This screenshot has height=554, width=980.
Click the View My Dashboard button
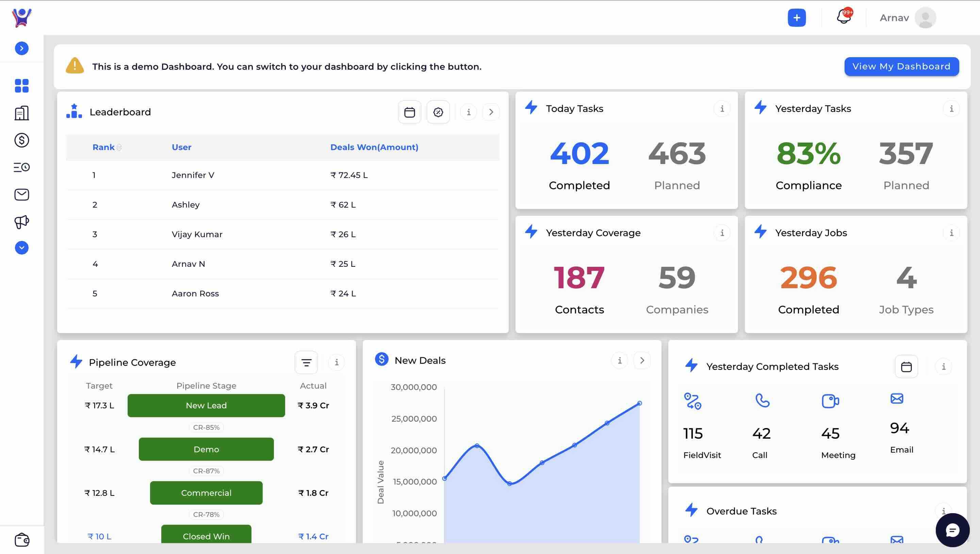[901, 67]
